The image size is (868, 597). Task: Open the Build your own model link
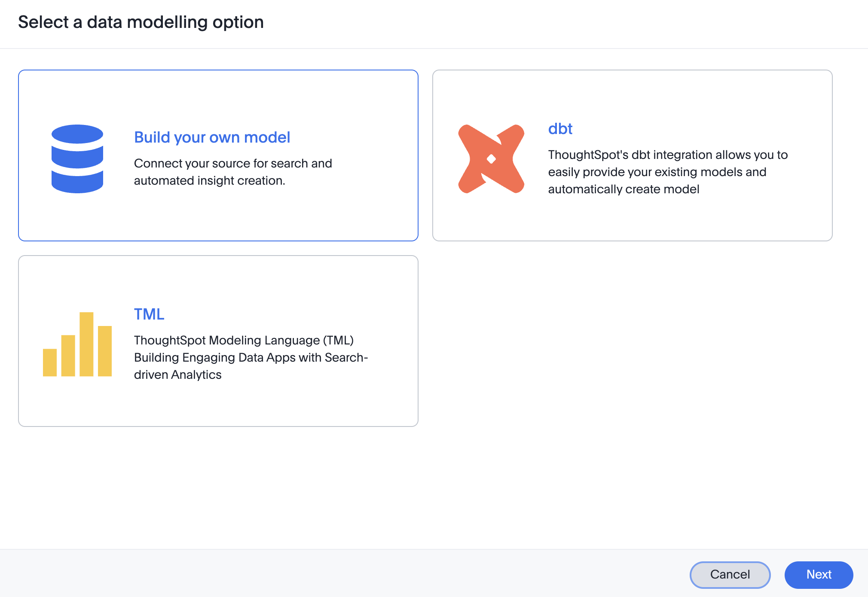click(212, 137)
